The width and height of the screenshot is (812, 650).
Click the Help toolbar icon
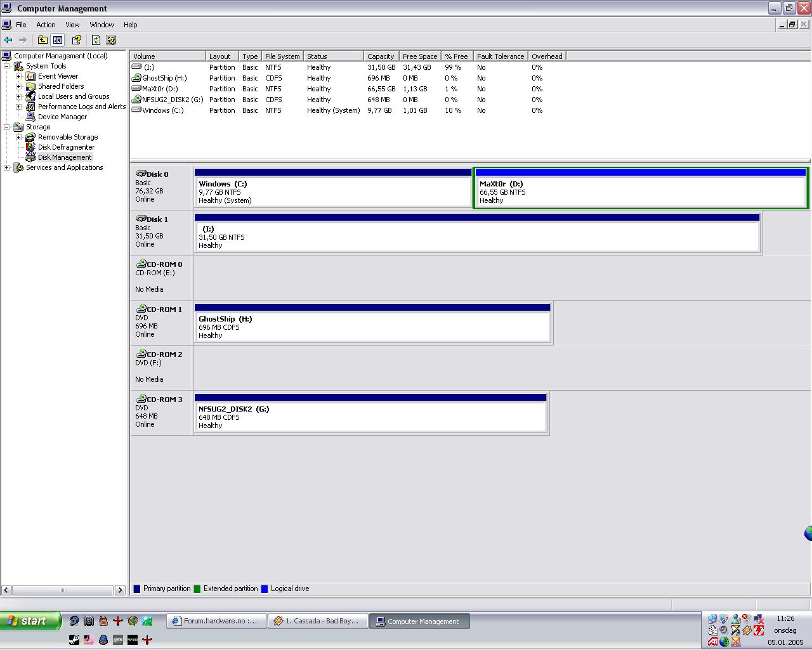77,40
